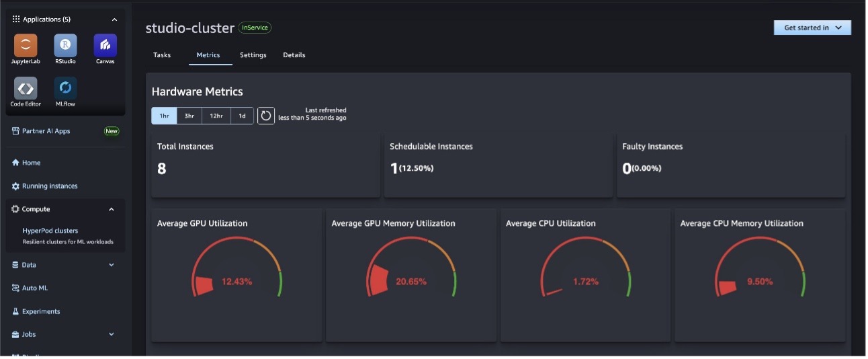The image size is (868, 359).
Task: Click the Last refreshed timestamp text
Action: click(312, 114)
